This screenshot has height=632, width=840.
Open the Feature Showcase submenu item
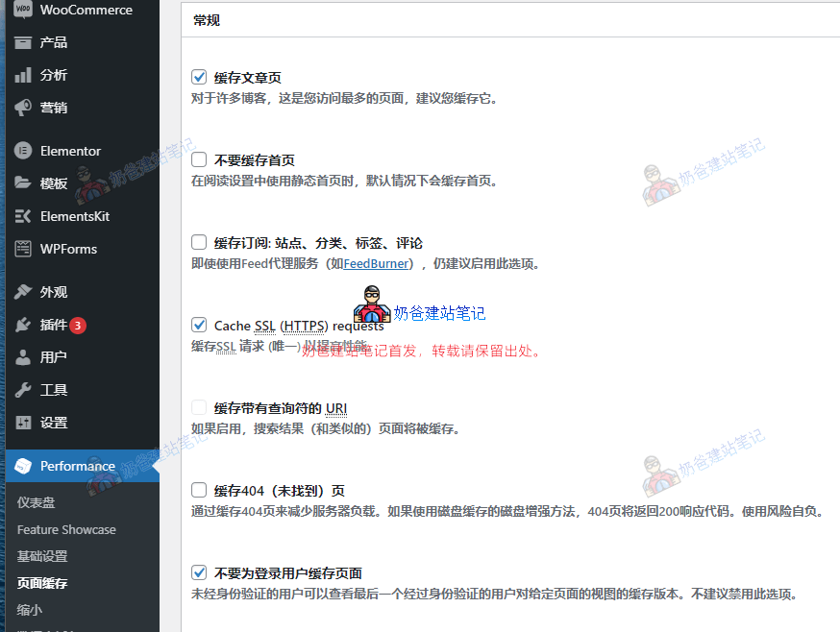point(64,529)
